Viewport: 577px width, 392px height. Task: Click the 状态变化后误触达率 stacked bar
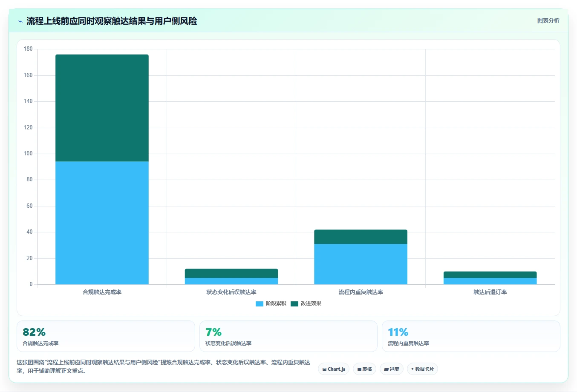pos(231,277)
